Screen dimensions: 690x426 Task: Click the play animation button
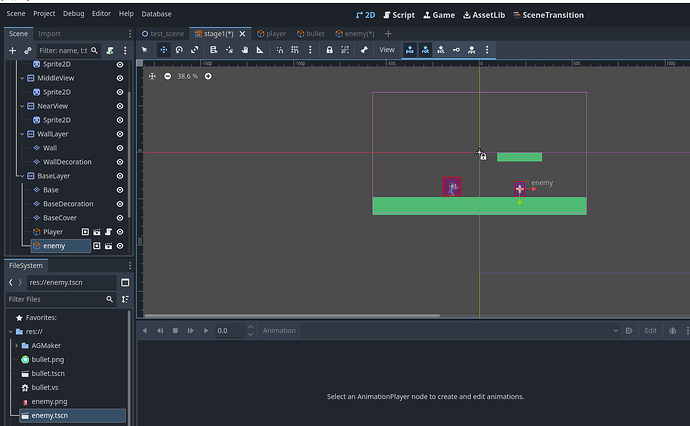(x=206, y=330)
